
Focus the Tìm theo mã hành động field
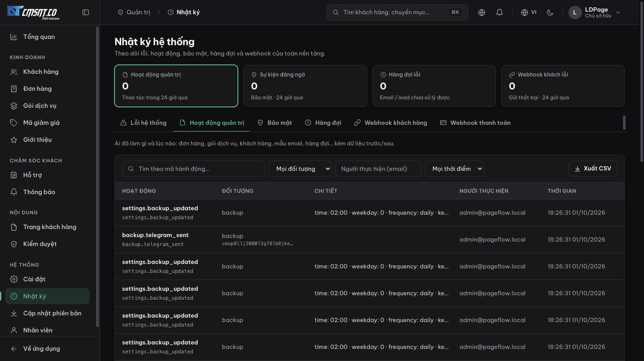[194, 169]
